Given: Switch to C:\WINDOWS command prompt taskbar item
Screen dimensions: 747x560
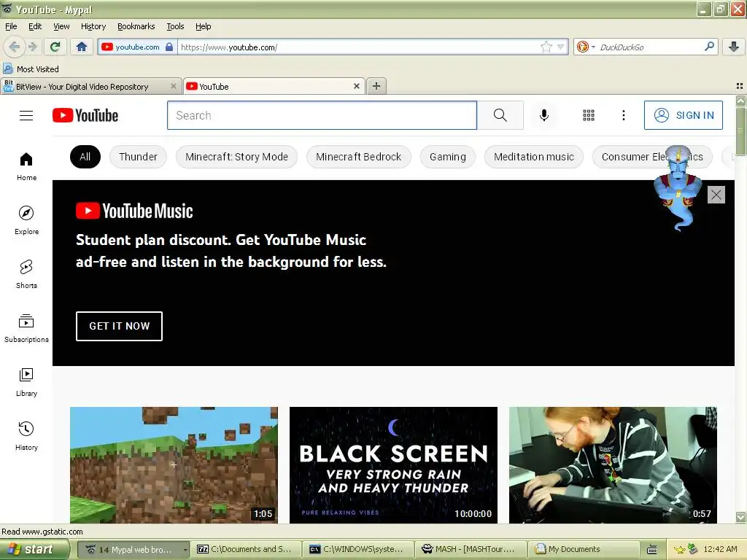Looking at the screenshot, I should point(358,550).
